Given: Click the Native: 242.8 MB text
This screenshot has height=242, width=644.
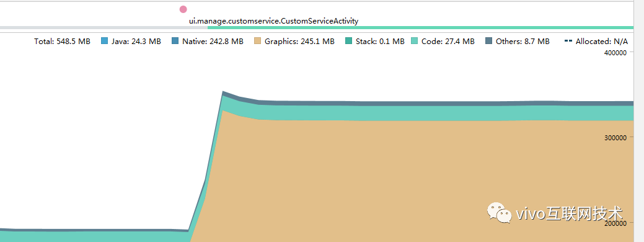Looking at the screenshot, I should click(213, 41).
